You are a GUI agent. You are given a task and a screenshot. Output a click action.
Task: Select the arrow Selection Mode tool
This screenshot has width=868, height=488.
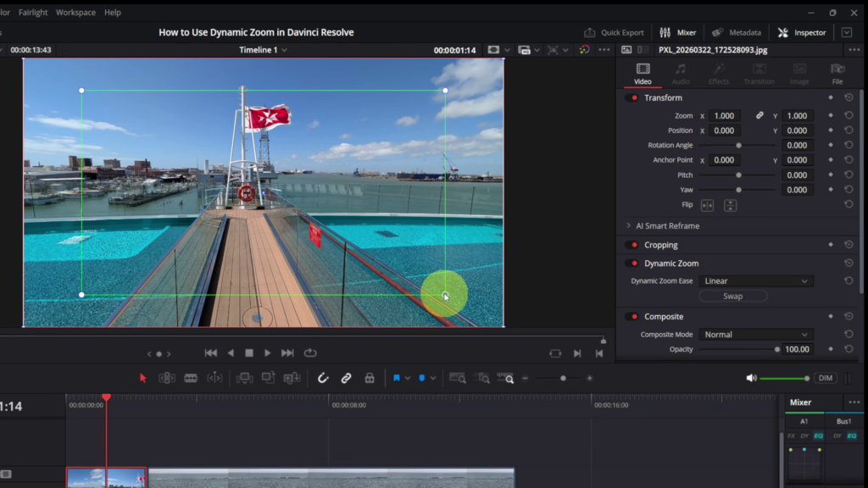(142, 378)
